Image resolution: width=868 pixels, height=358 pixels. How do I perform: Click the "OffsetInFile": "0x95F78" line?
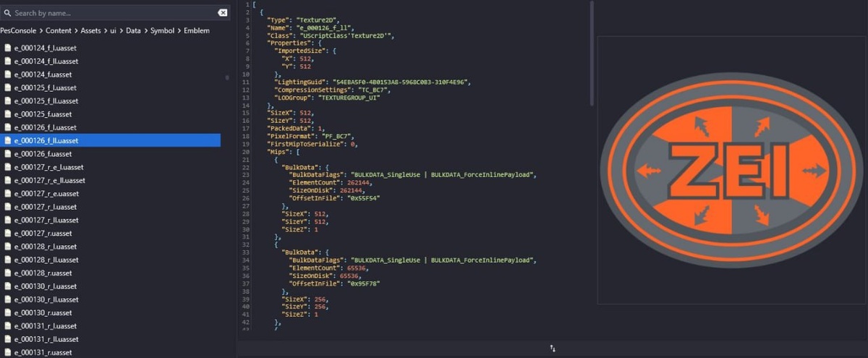point(334,284)
